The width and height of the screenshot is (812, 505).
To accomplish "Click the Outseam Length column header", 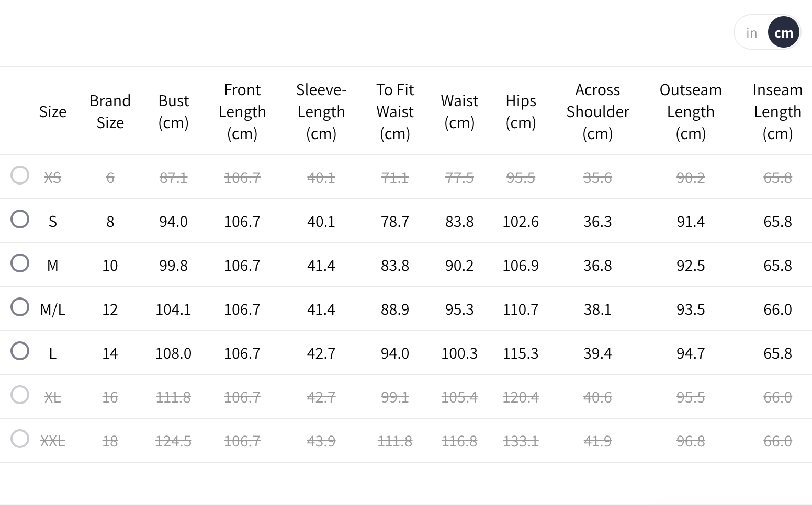I will coord(691,111).
